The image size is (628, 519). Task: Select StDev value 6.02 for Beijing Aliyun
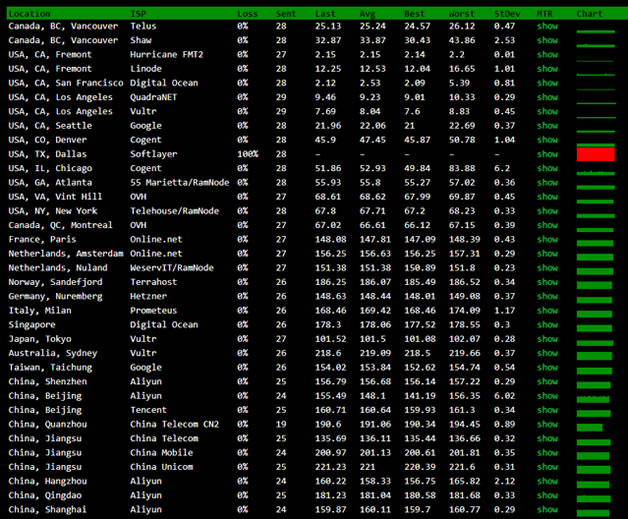(x=504, y=396)
